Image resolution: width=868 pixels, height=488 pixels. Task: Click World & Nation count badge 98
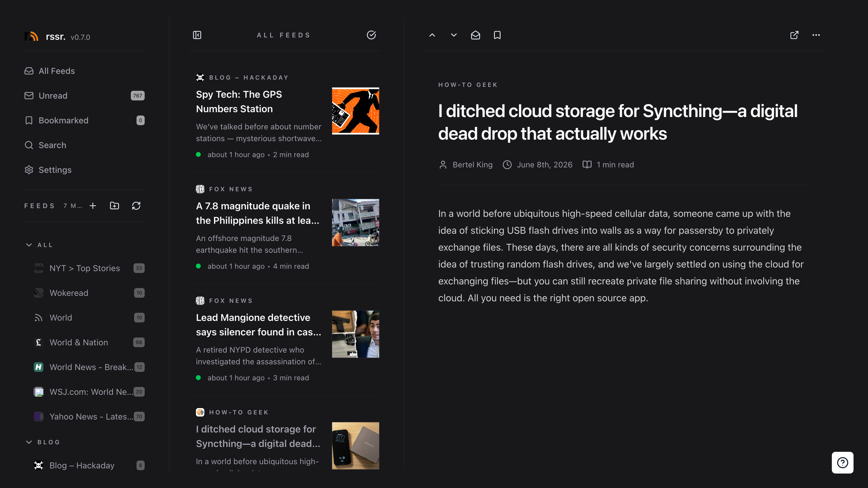[x=139, y=342]
